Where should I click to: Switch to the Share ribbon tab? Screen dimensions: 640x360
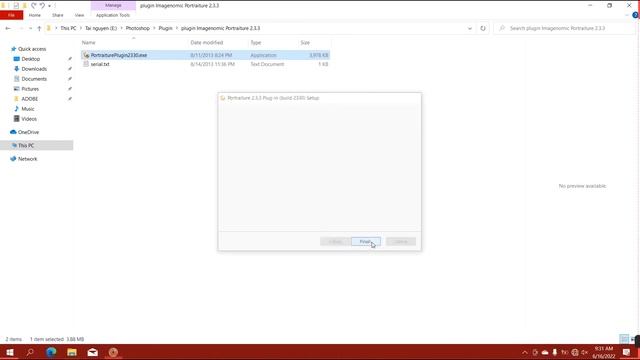[58, 15]
